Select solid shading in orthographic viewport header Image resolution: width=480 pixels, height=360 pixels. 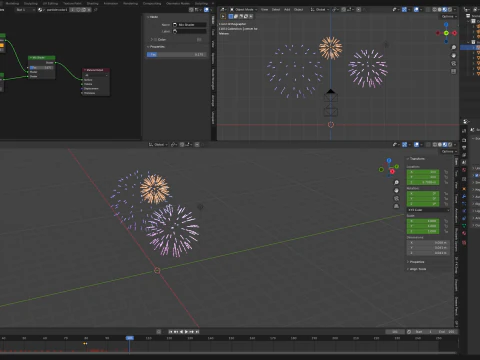point(440,10)
